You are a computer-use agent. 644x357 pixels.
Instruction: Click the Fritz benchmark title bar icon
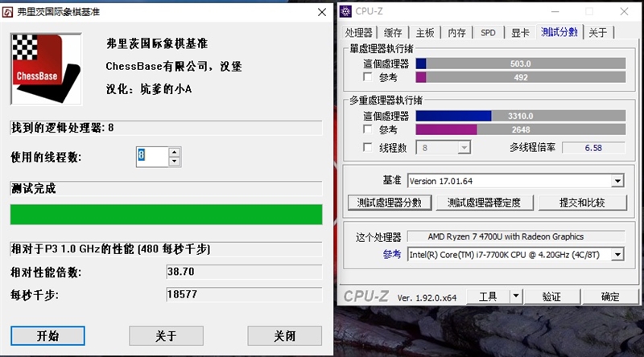coord(7,12)
